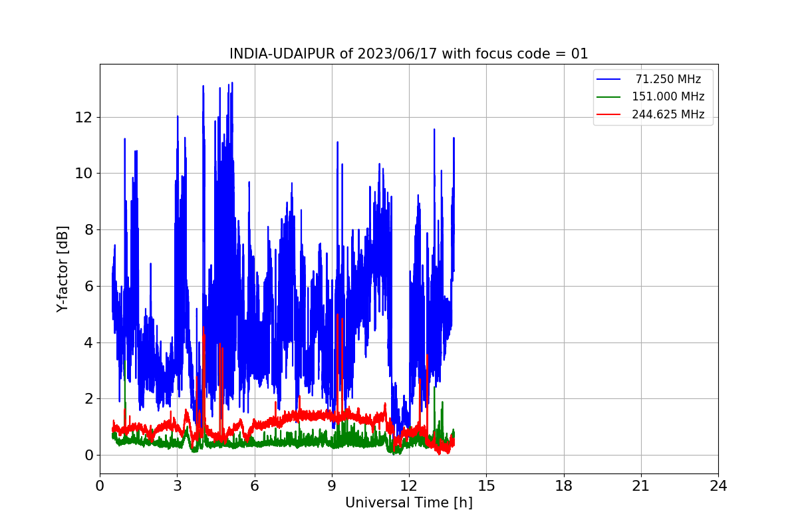This screenshot has width=798, height=532.
Task: Click x-axis tick label 24
Action: click(718, 486)
